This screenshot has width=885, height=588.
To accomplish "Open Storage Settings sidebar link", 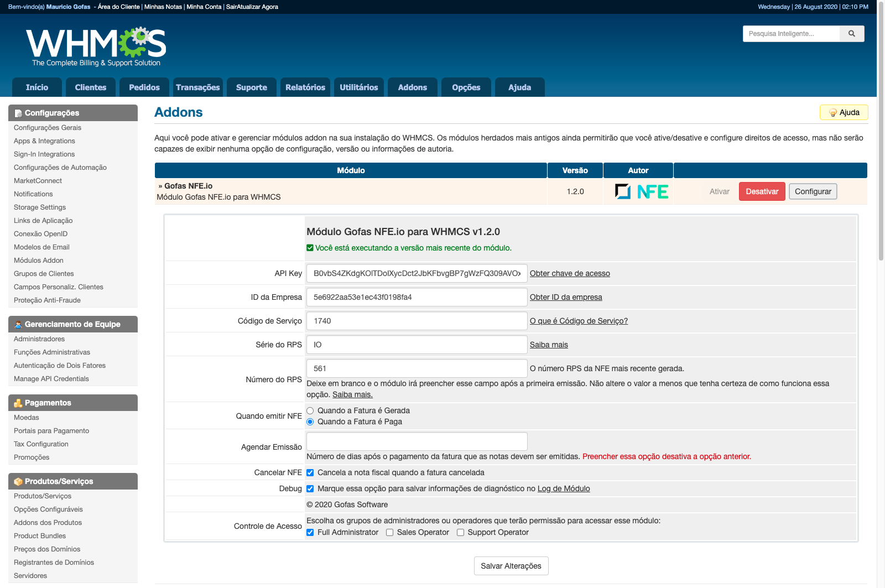I will (40, 207).
